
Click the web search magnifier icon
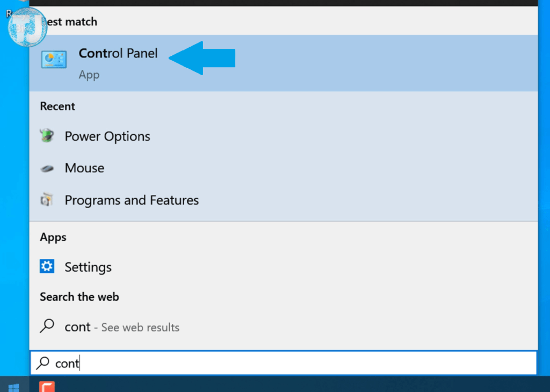point(47,326)
